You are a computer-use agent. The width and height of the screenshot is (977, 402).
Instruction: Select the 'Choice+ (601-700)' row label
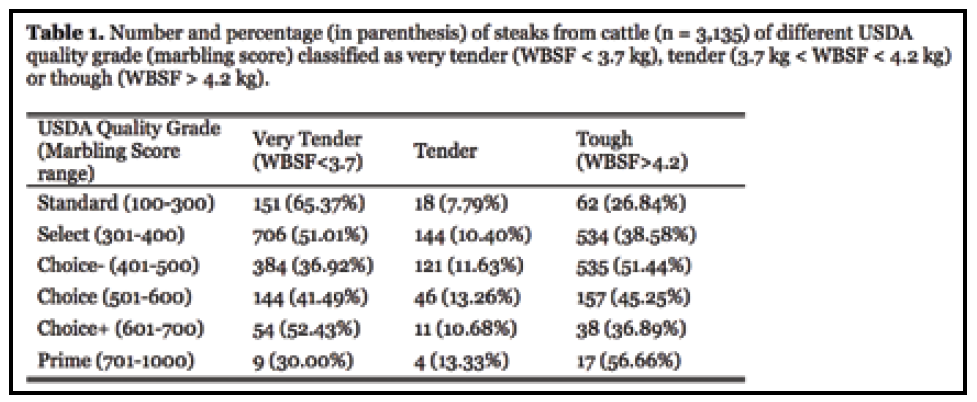(x=120, y=328)
